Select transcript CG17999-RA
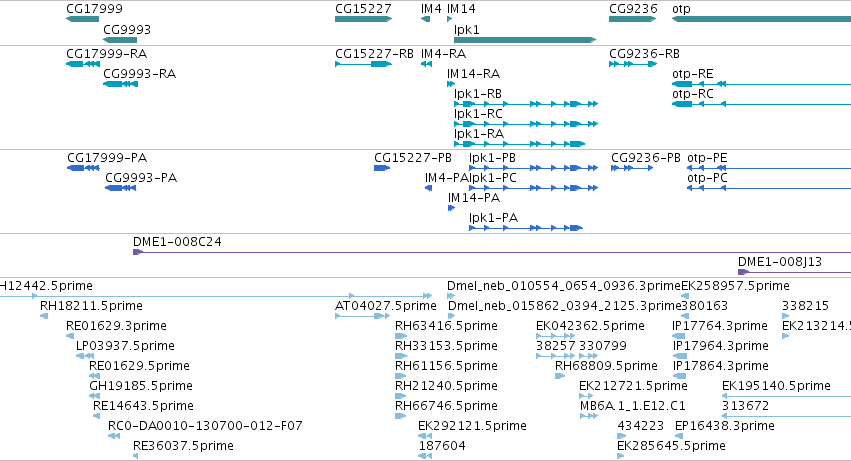This screenshot has height=461, width=851. click(82, 64)
